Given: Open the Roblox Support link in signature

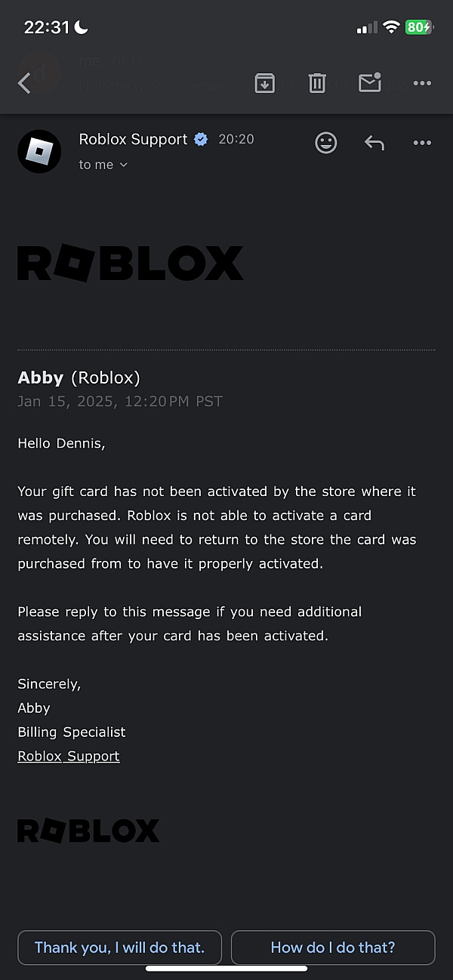Looking at the screenshot, I should coord(69,756).
